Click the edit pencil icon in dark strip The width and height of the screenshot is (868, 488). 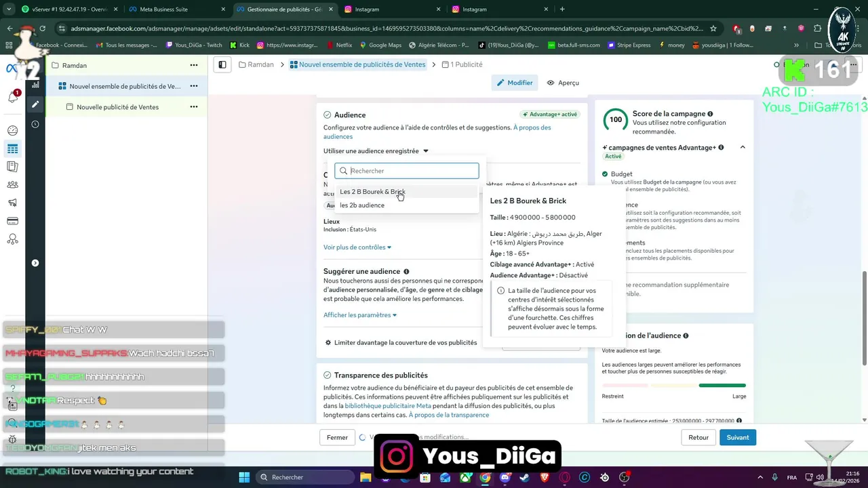(x=35, y=104)
